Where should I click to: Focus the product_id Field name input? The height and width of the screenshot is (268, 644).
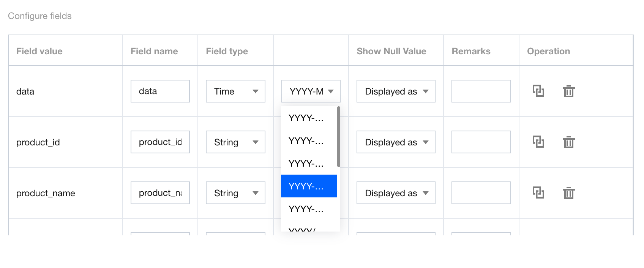click(x=160, y=142)
